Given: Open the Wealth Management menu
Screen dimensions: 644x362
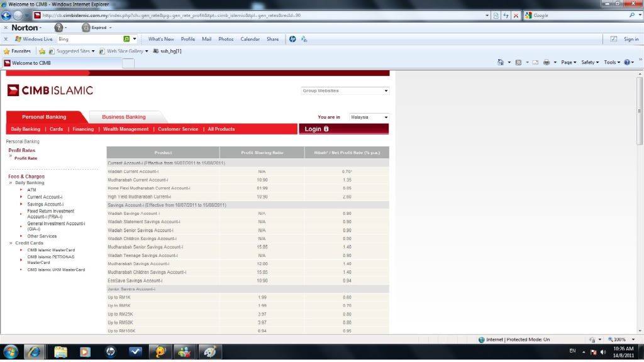Looking at the screenshot, I should coord(126,129).
